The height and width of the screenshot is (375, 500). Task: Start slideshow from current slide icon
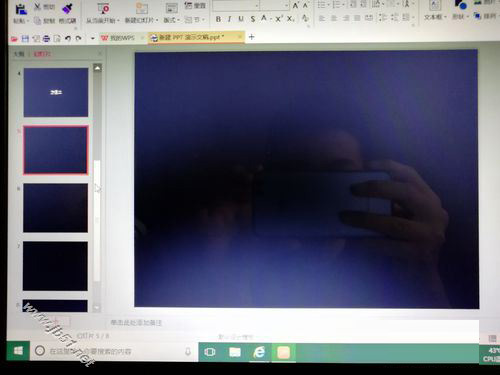[x=104, y=8]
